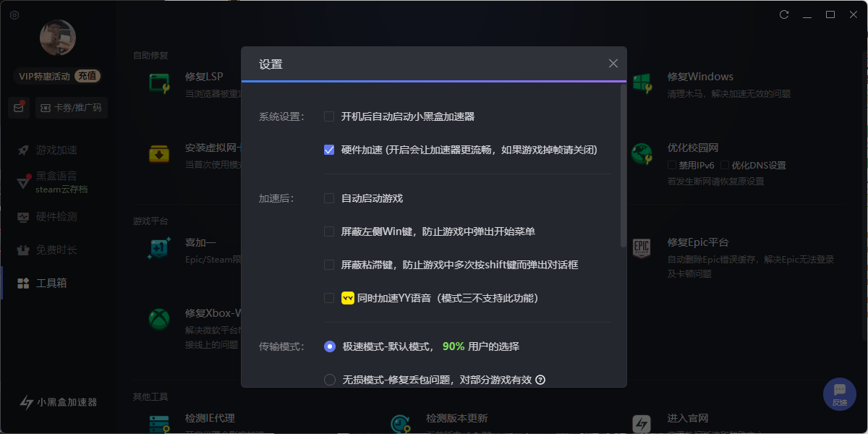Select the 无损模式 transfer mode
Viewport: 868px width, 434px height.
[x=329, y=379]
